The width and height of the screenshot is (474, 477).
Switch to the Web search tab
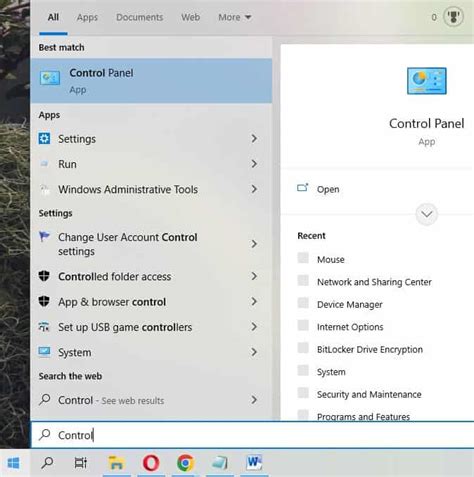click(190, 17)
